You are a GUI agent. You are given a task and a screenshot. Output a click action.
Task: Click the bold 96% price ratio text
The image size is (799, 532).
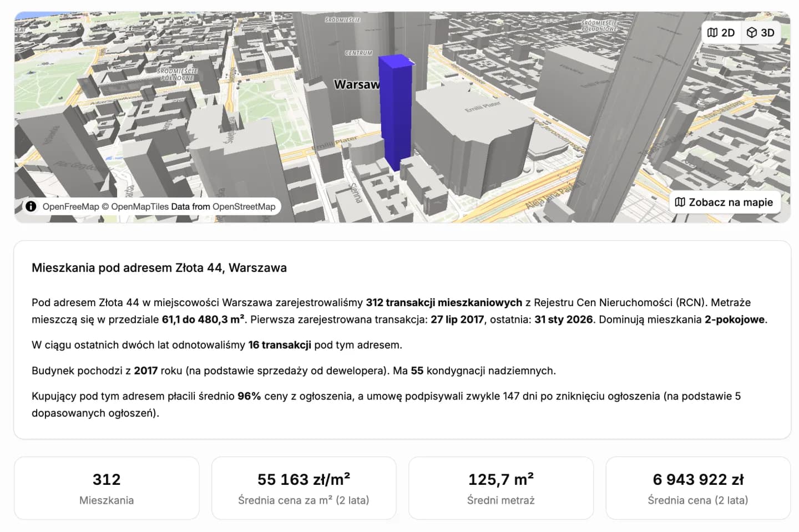pos(249,396)
